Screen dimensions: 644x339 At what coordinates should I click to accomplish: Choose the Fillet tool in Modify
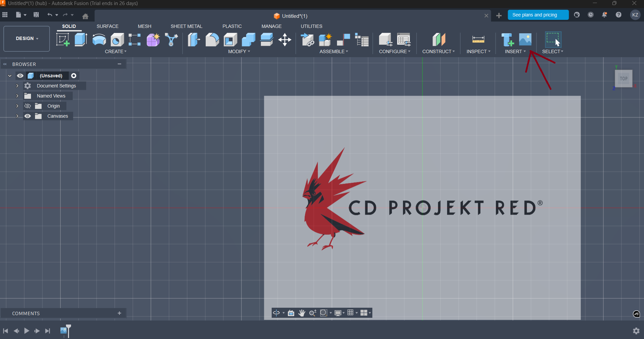pyautogui.click(x=212, y=40)
